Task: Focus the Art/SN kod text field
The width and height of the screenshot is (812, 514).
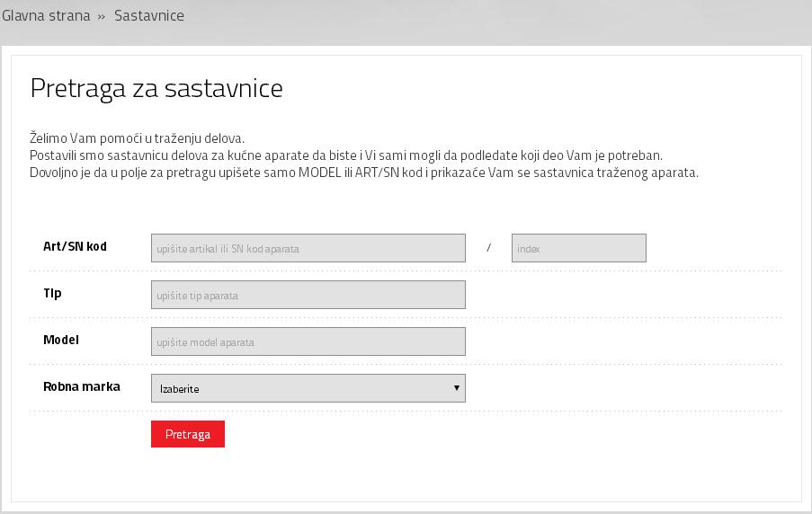Action: 308,248
